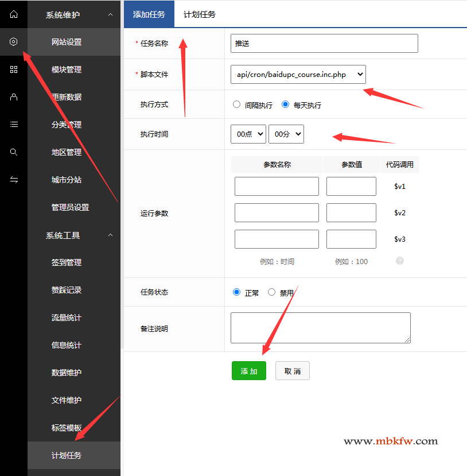
Task: Open the search magnifier icon in left rail
Action: [14, 152]
